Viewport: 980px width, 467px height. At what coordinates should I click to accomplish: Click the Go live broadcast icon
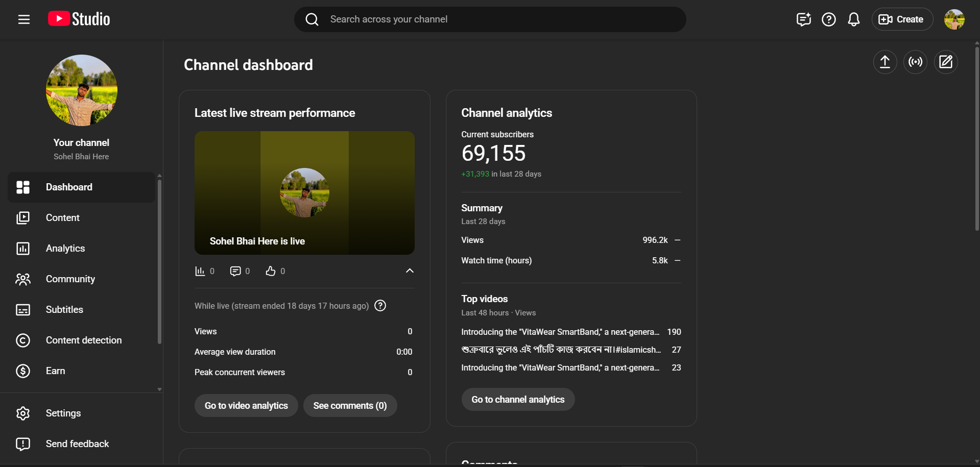tap(915, 62)
